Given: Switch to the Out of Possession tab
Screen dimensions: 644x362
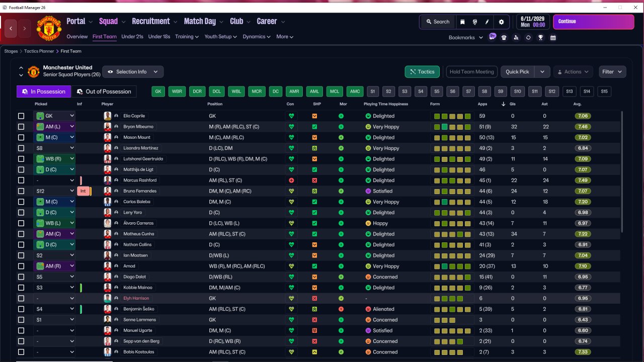Looking at the screenshot, I should coord(104,92).
